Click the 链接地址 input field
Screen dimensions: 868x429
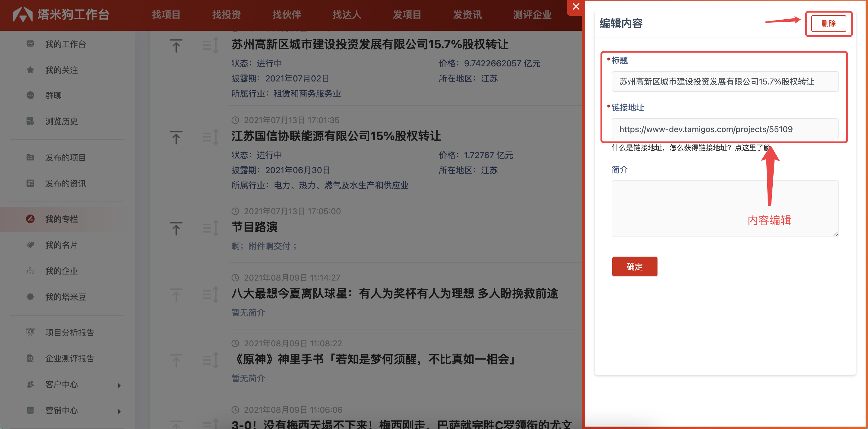point(725,129)
